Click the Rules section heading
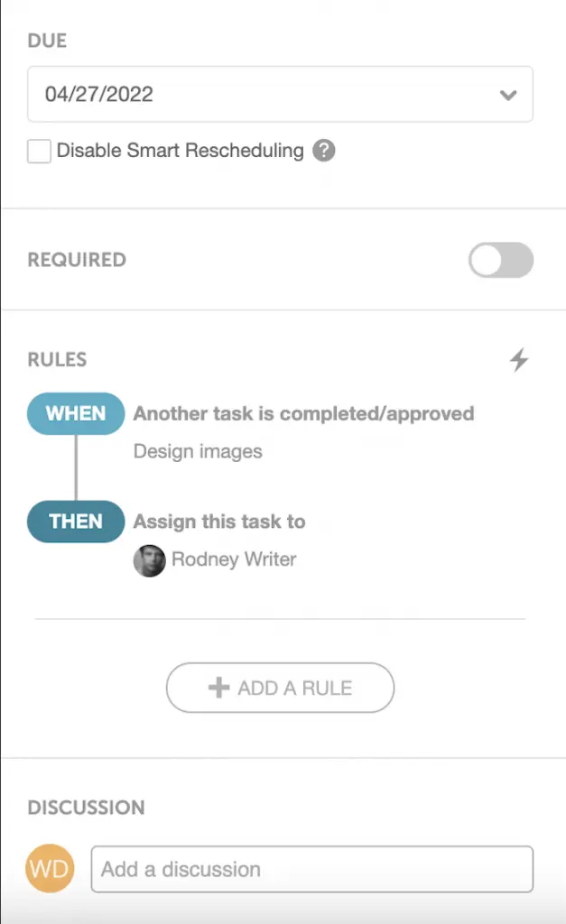The image size is (566, 924). [57, 359]
